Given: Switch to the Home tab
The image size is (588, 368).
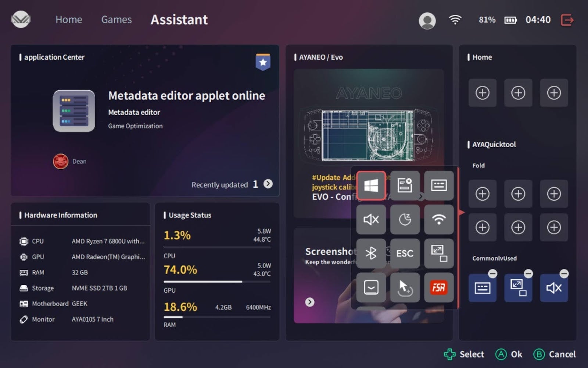Looking at the screenshot, I should tap(69, 20).
